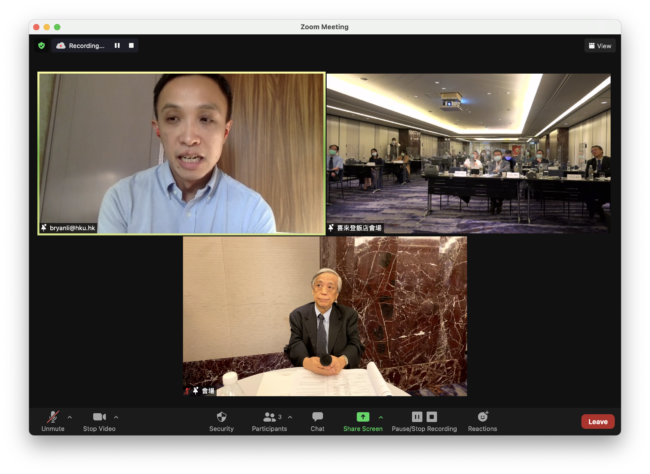Viewport: 650px width, 474px height.
Task: Stop recording in the top Recording indicator
Action: [131, 45]
